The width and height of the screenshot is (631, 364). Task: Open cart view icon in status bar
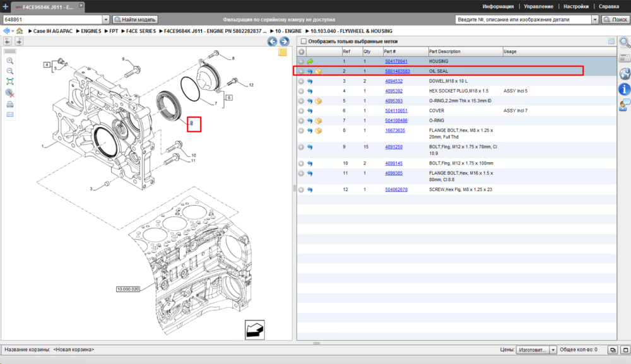613,350
